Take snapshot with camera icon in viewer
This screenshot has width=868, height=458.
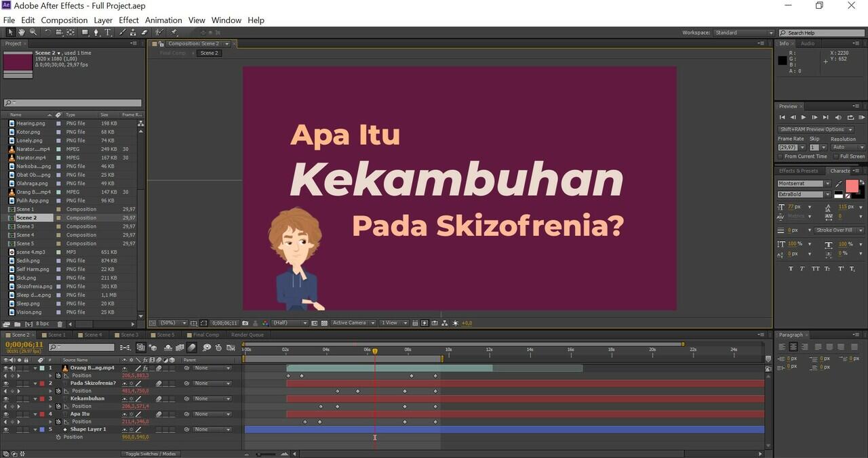point(245,323)
